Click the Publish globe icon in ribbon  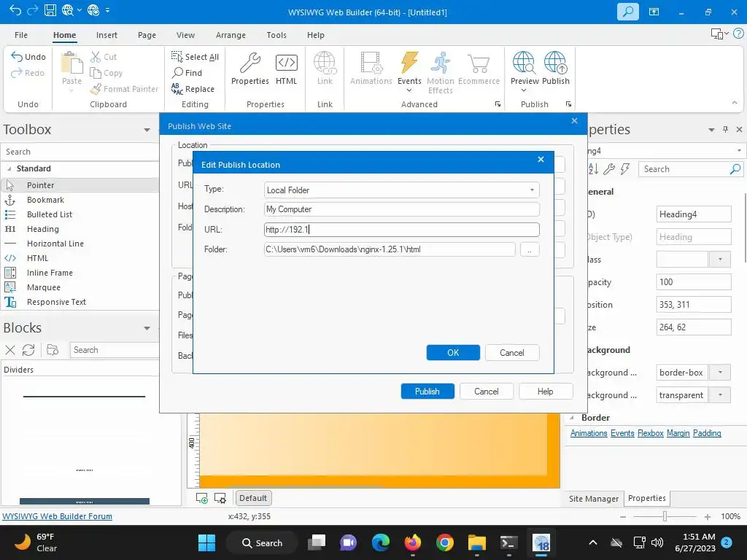(555, 63)
